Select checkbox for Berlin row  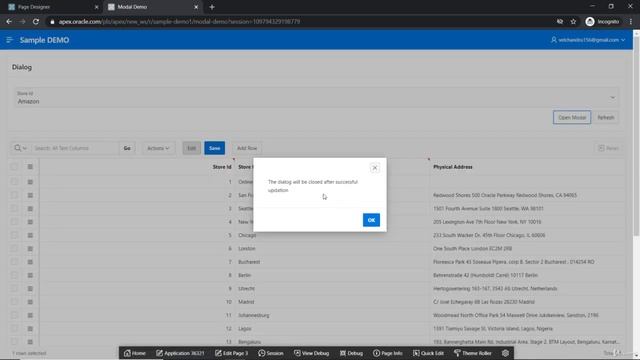14,275
